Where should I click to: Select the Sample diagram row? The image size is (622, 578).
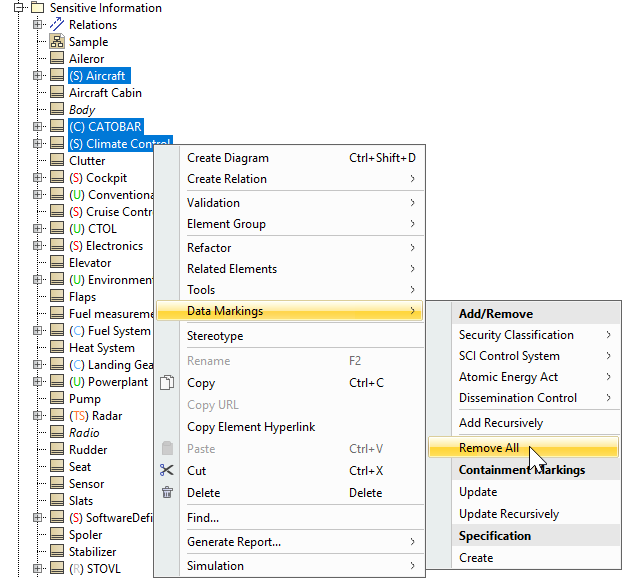[88, 42]
